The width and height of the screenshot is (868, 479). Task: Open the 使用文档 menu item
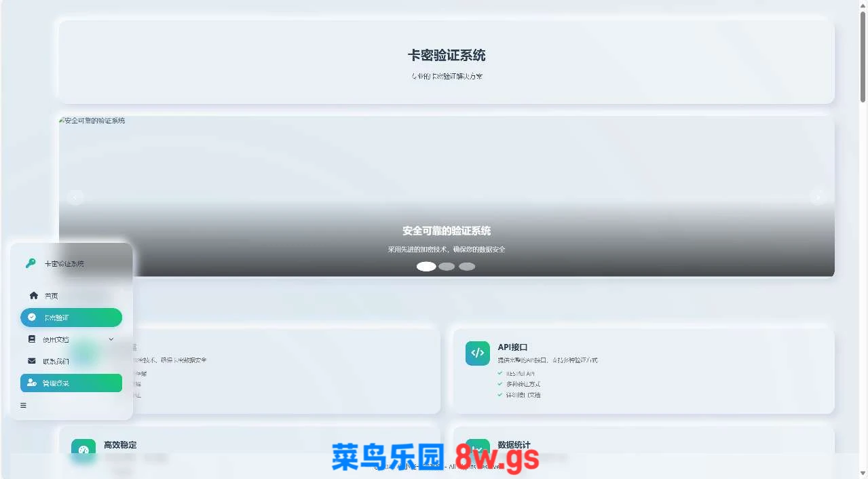[71, 339]
